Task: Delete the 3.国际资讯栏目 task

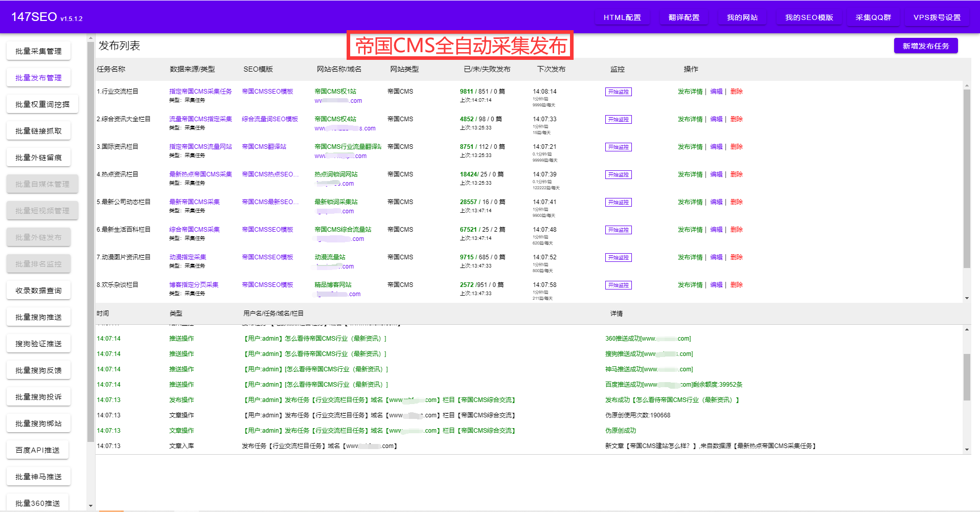Action: click(736, 147)
